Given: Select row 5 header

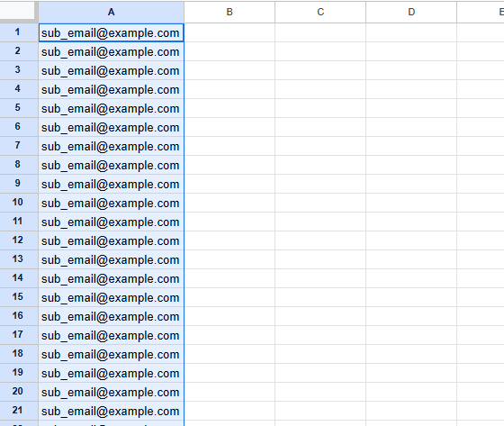Looking at the screenshot, I should pyautogui.click(x=18, y=108).
